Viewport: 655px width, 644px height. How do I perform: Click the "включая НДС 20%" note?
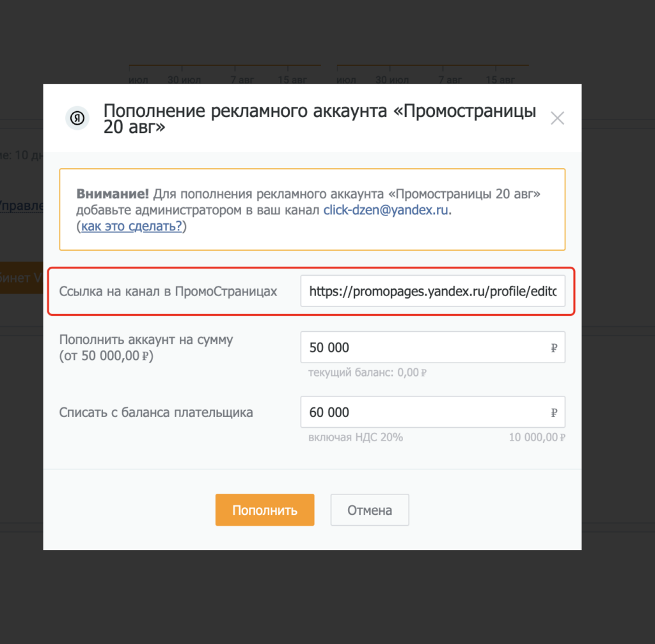point(356,437)
